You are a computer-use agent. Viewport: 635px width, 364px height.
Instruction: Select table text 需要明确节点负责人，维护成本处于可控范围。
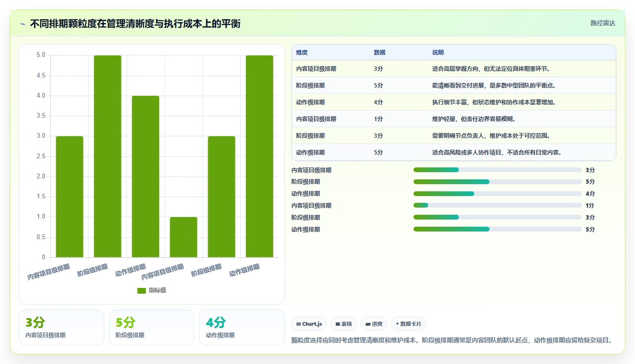click(x=491, y=136)
